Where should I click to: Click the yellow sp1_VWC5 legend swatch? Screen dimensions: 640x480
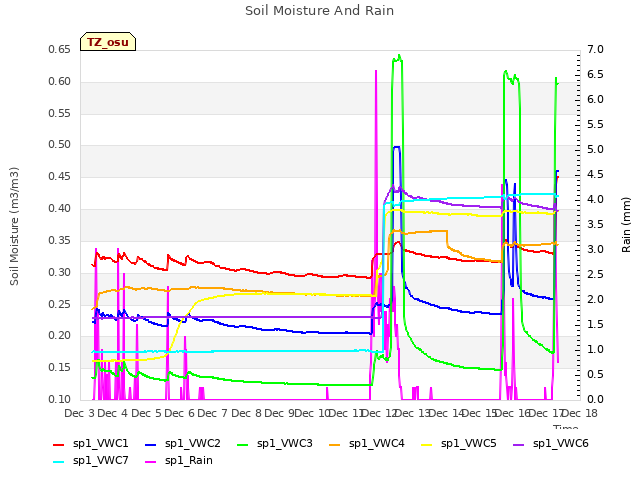427,444
